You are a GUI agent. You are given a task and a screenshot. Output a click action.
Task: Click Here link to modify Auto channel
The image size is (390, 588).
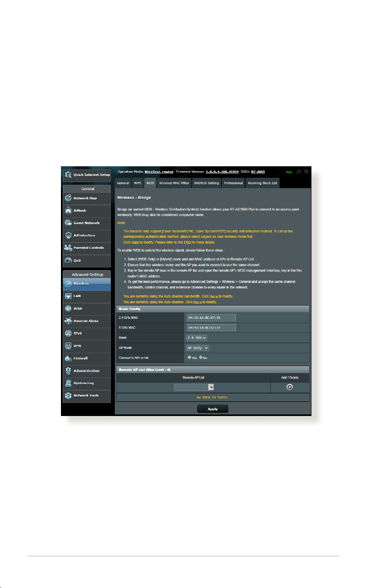197,302
